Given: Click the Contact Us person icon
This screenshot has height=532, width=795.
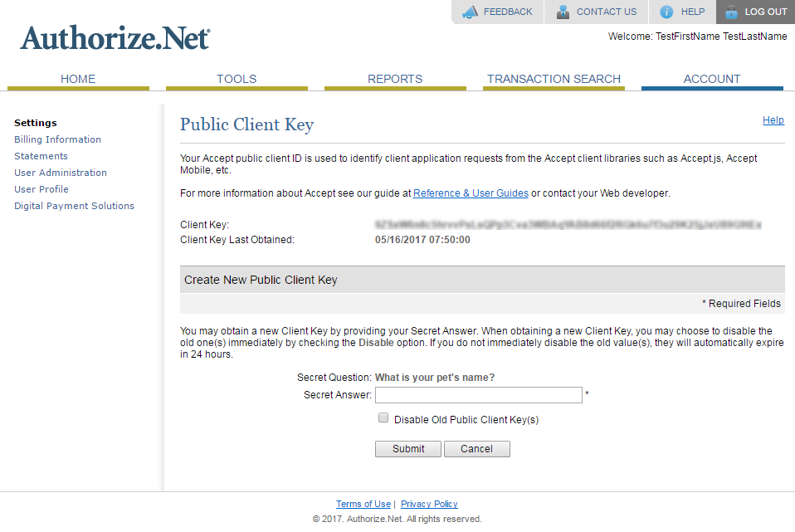Looking at the screenshot, I should coord(563,12).
